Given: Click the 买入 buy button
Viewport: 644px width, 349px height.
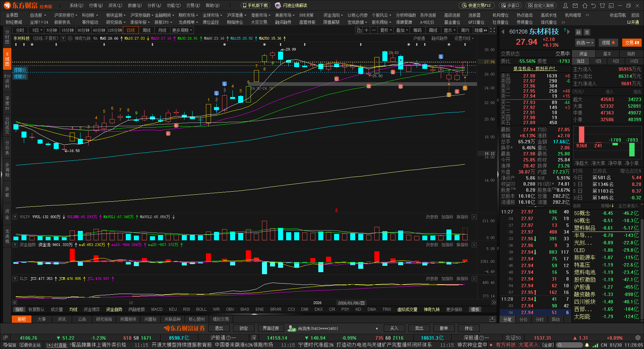Looking at the screenshot, I should pyautogui.click(x=394, y=329).
